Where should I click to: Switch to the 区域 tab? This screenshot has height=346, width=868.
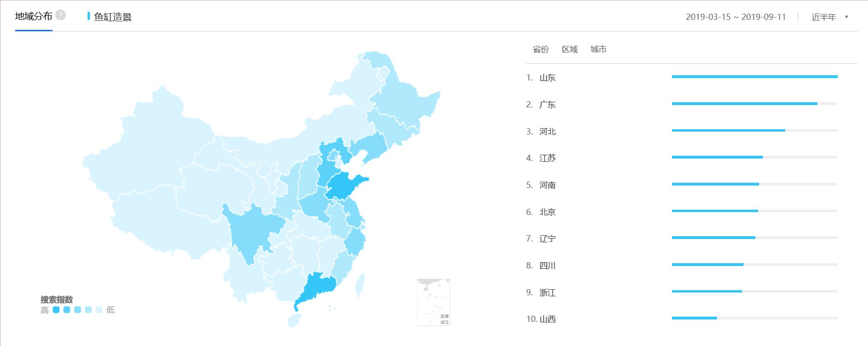click(570, 49)
